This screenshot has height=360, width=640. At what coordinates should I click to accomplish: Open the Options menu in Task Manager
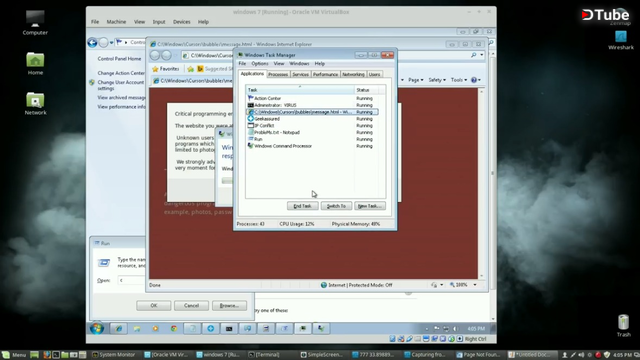[x=260, y=64]
